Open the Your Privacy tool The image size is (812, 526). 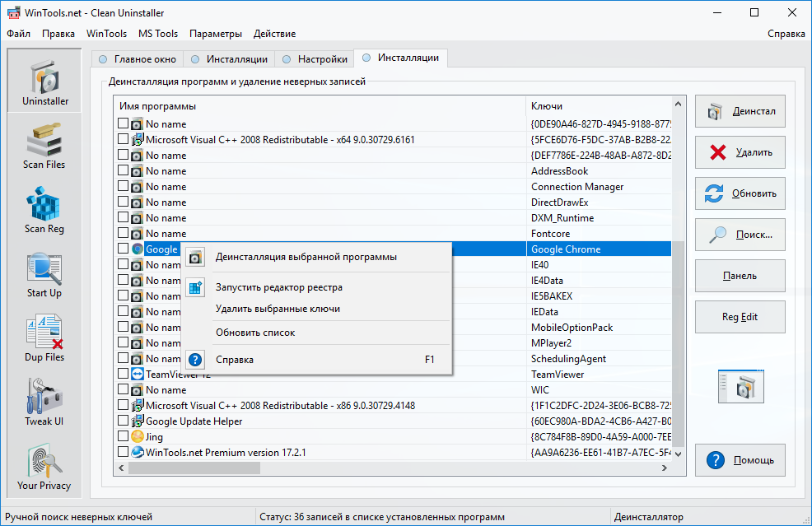[x=44, y=467]
